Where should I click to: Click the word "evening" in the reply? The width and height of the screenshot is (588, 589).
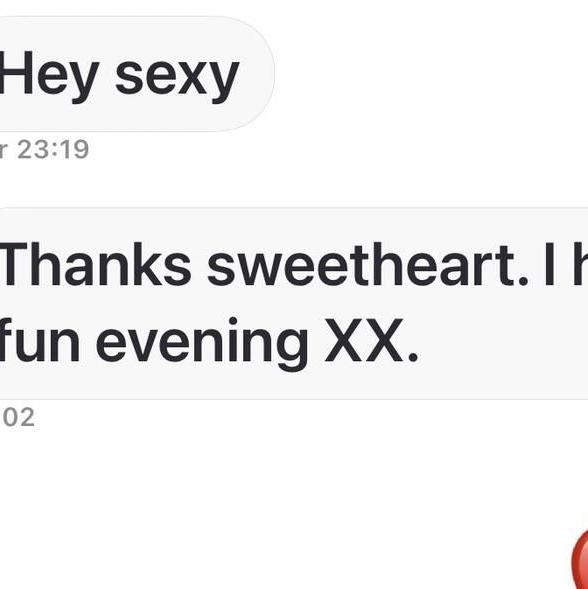(202, 344)
